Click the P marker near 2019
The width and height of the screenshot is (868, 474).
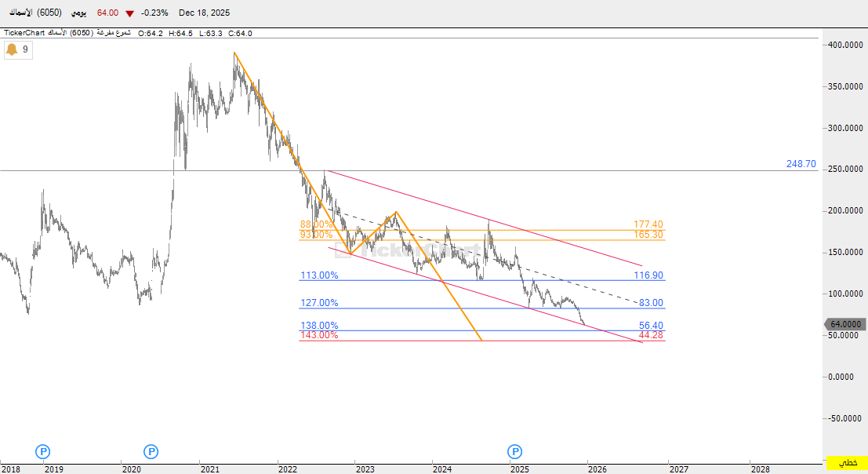(x=44, y=451)
